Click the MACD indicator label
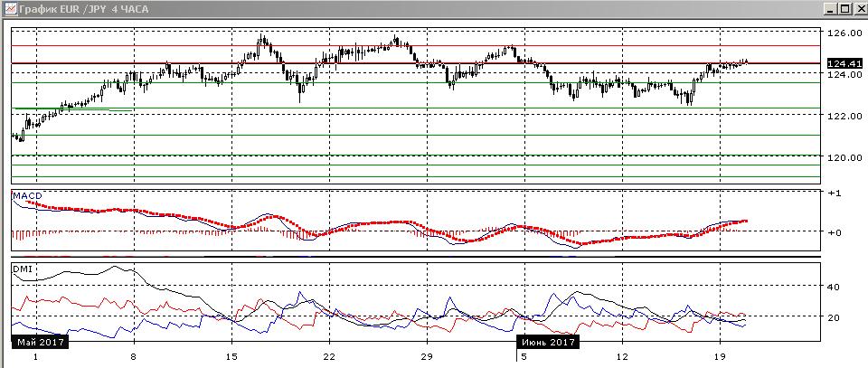The image size is (868, 368). click(28, 195)
